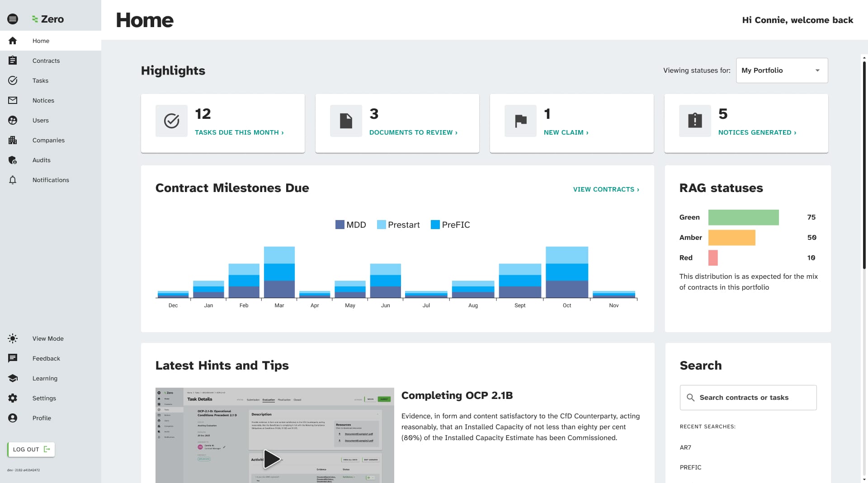The image size is (868, 483).
Task: Open the Learning sidebar menu item
Action: point(45,378)
